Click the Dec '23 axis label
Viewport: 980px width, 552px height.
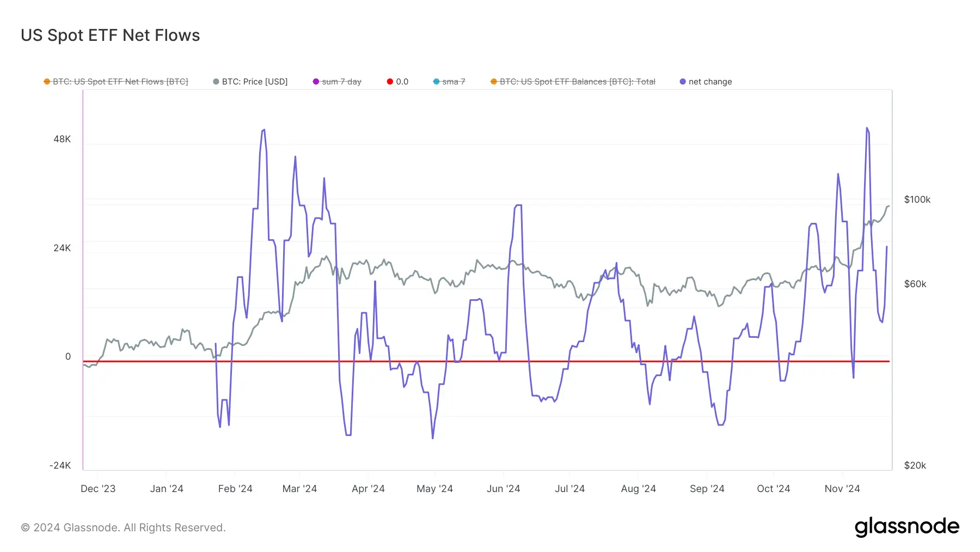click(x=98, y=489)
